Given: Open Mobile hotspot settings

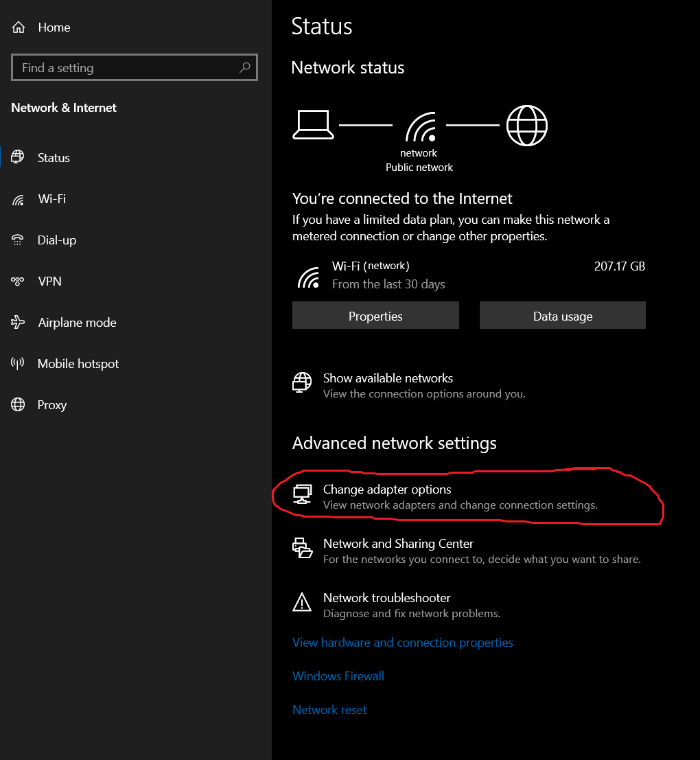Looking at the screenshot, I should tap(136, 363).
